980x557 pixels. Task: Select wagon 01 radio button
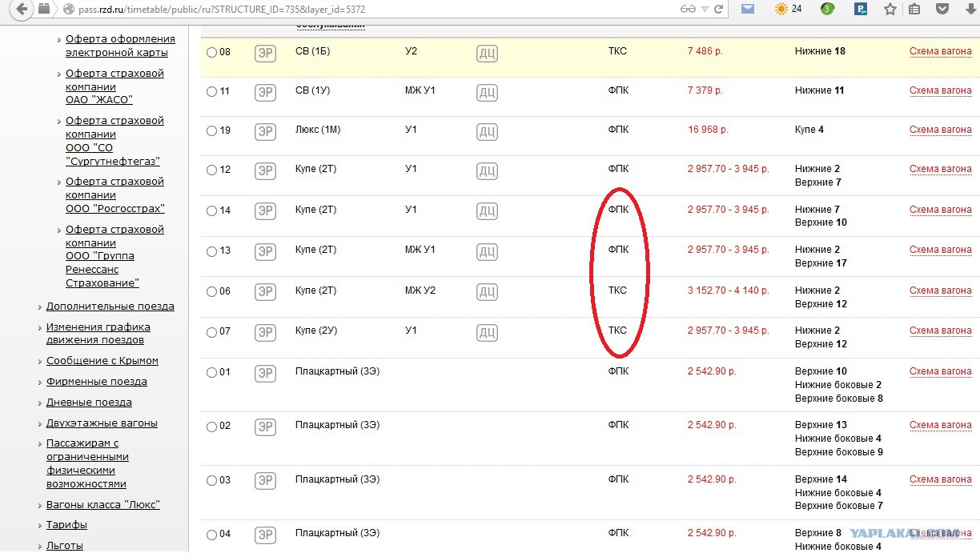(x=211, y=372)
